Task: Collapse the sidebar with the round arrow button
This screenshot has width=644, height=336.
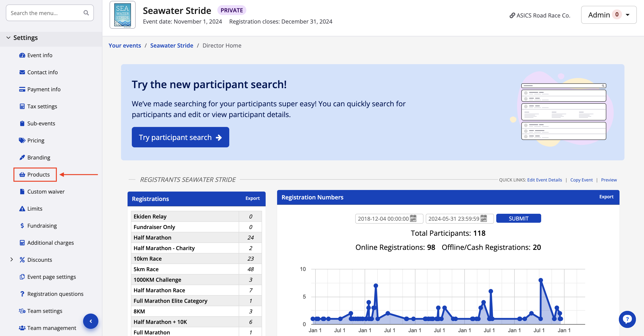Action: [90, 321]
